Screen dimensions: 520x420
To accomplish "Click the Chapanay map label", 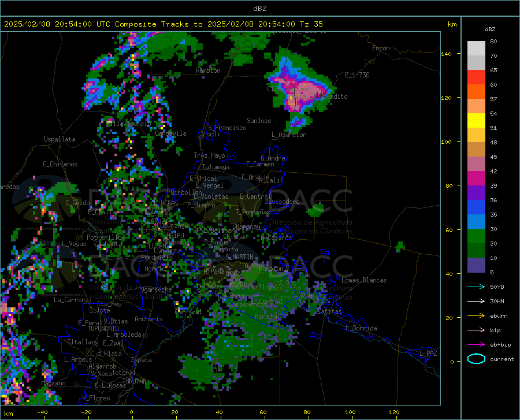I will (246, 226).
